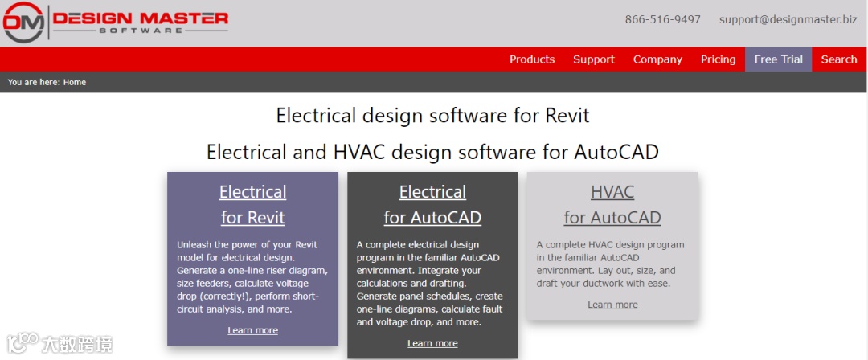Go to the Pricing page

718,59
